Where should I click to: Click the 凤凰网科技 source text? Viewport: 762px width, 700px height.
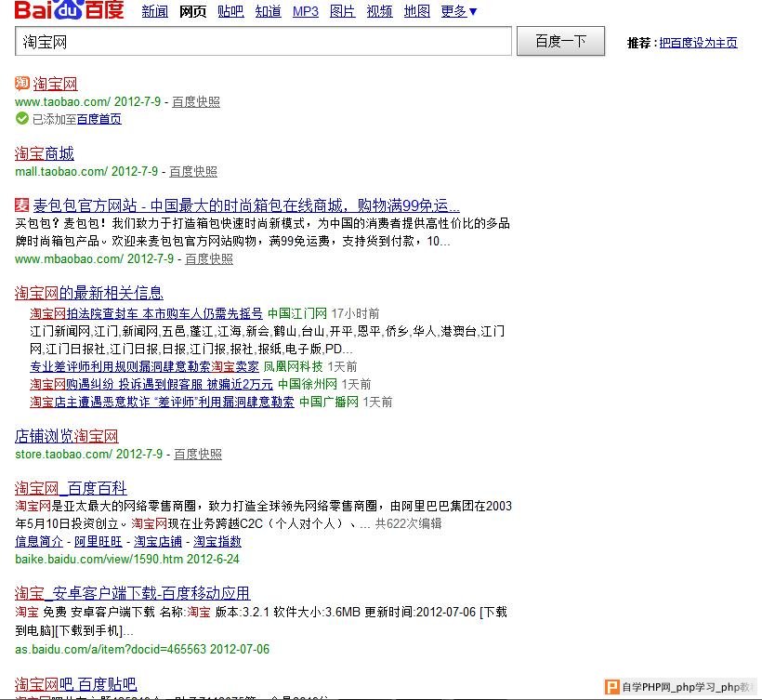tap(293, 366)
